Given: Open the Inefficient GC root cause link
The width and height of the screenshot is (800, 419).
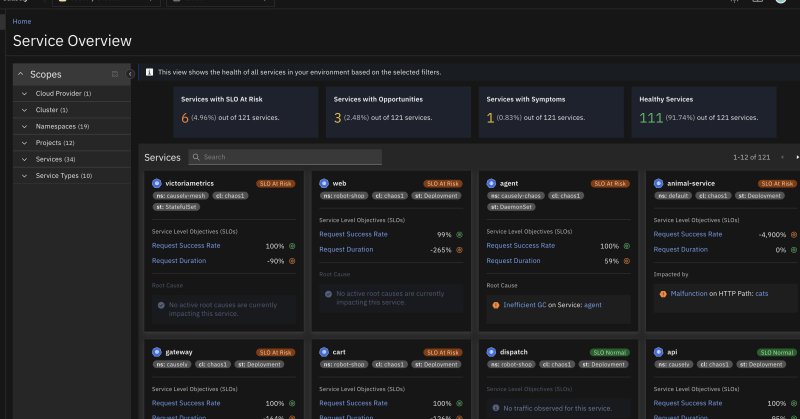Looking at the screenshot, I should [524, 305].
